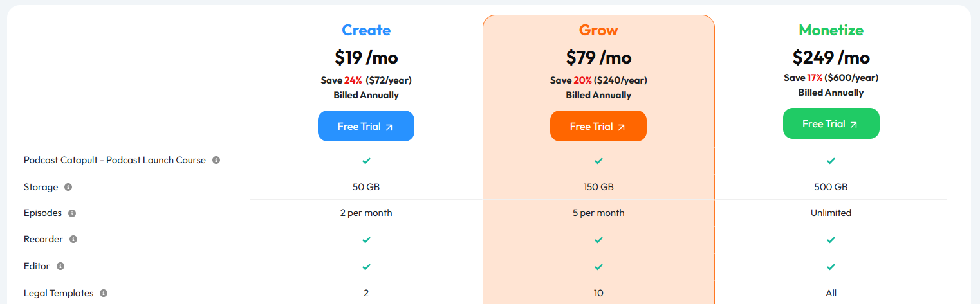Screen dimensions: 980x304
Task: Start the Monetize plan Free Trial
Action: click(831, 124)
